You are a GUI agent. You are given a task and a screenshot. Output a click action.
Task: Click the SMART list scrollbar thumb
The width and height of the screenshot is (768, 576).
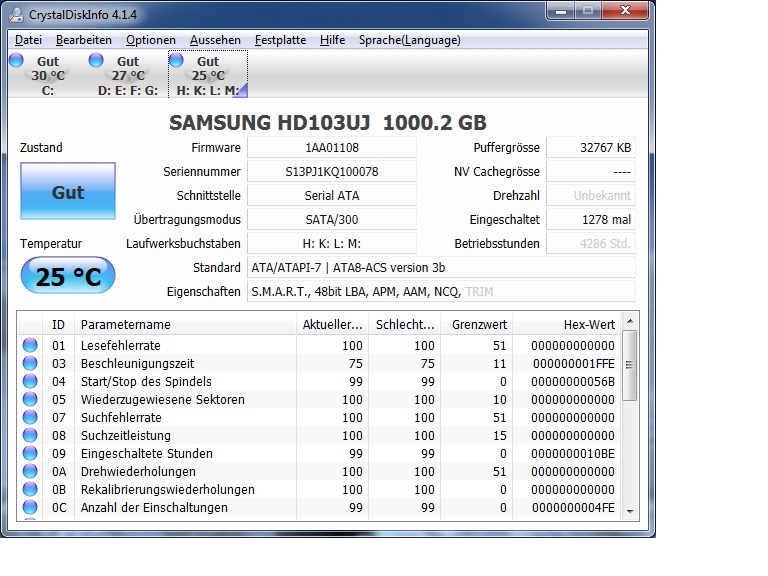pyautogui.click(x=630, y=365)
